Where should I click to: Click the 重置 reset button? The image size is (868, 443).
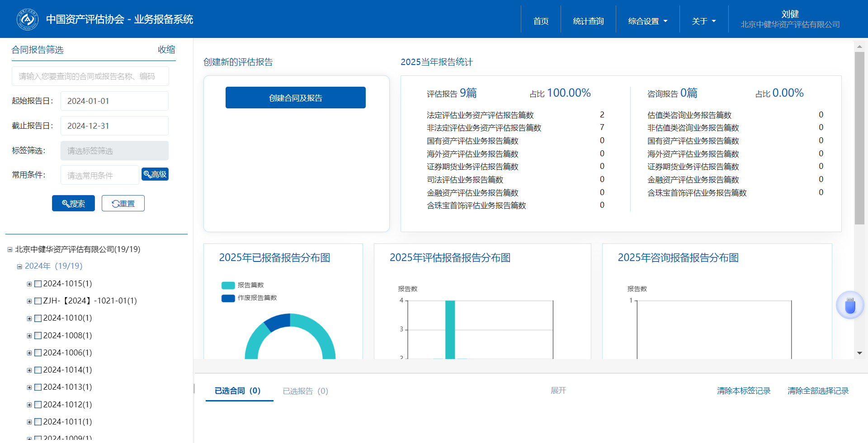click(x=123, y=204)
